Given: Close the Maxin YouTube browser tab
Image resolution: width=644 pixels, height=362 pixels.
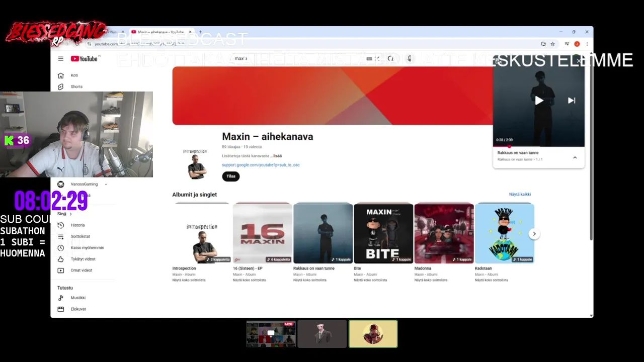Looking at the screenshot, I should point(190,32).
